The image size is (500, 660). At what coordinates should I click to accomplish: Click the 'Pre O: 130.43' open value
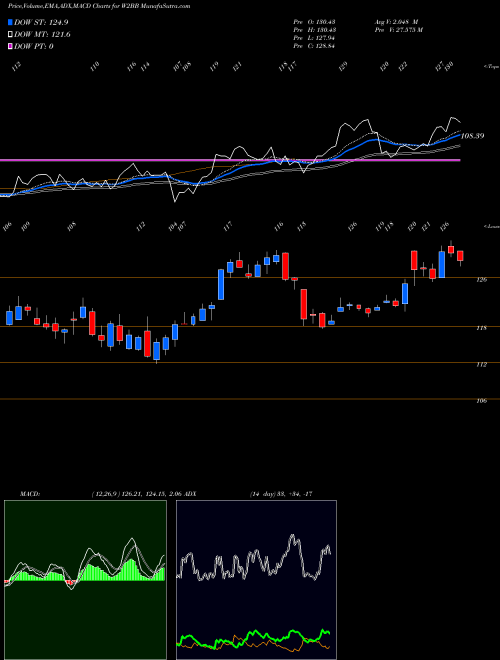[314, 22]
